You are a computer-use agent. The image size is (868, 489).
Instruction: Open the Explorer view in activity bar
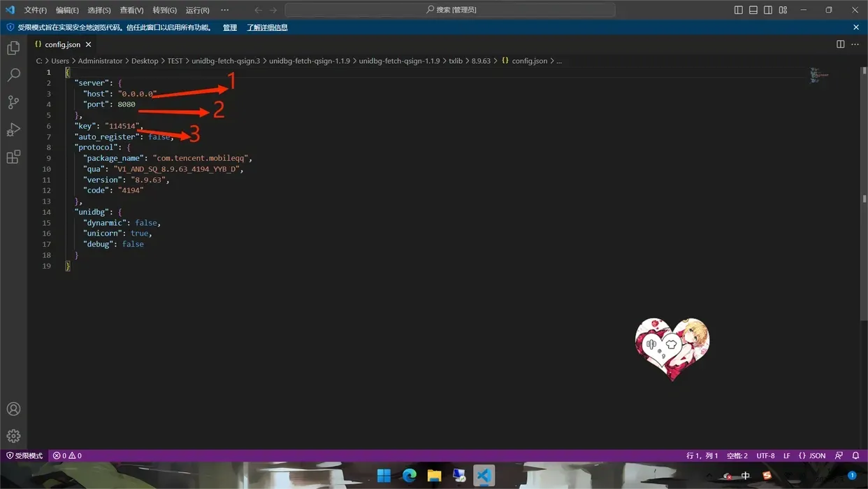pyautogui.click(x=13, y=48)
